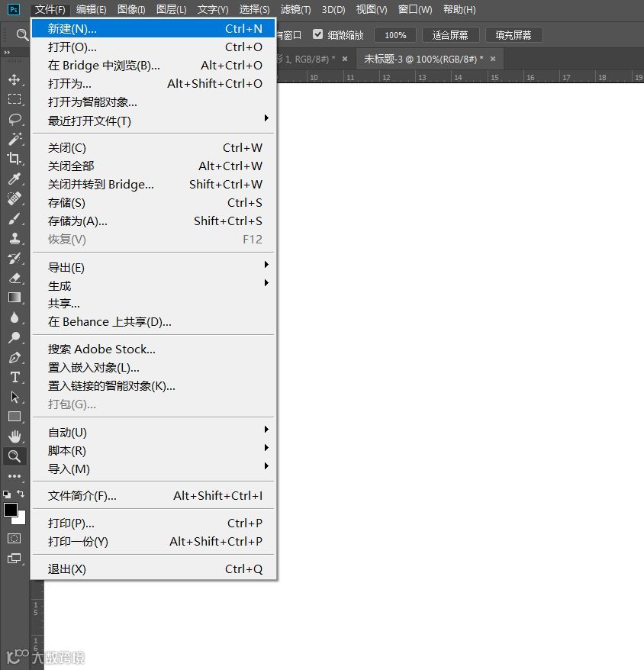Expand the 最近打开文件(T) submenu

[154, 121]
